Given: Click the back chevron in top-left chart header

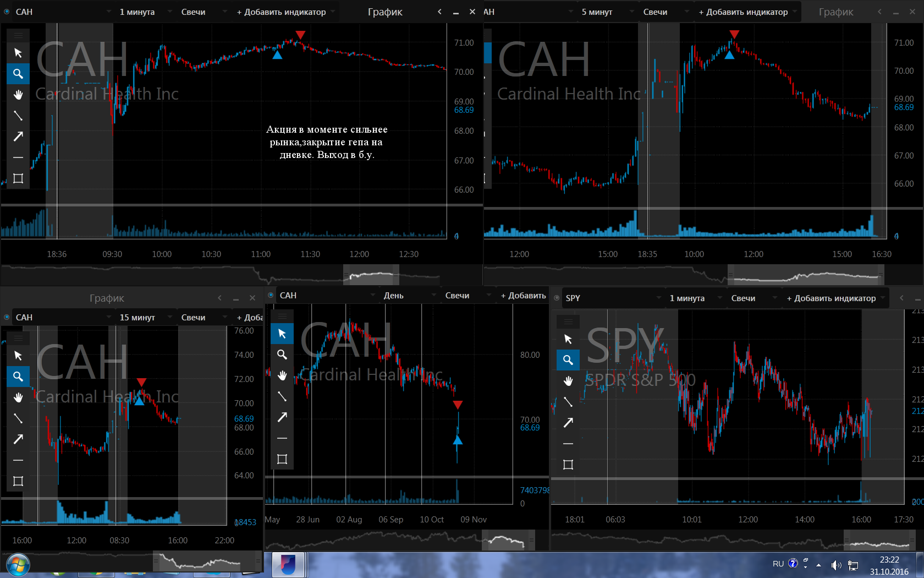Looking at the screenshot, I should point(439,12).
